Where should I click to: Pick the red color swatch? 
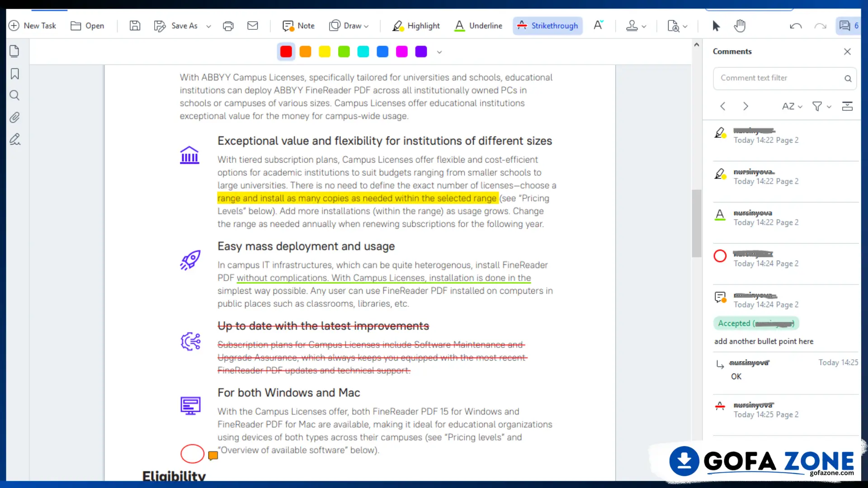(286, 52)
